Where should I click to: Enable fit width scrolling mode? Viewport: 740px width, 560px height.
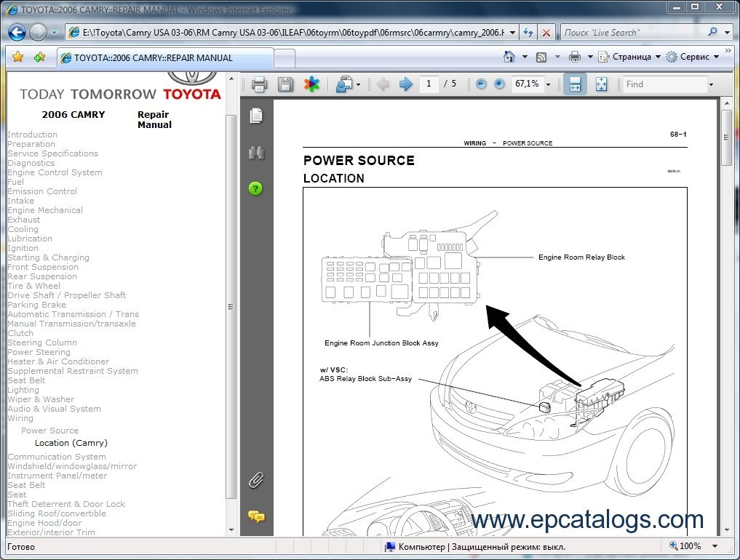coord(575,84)
